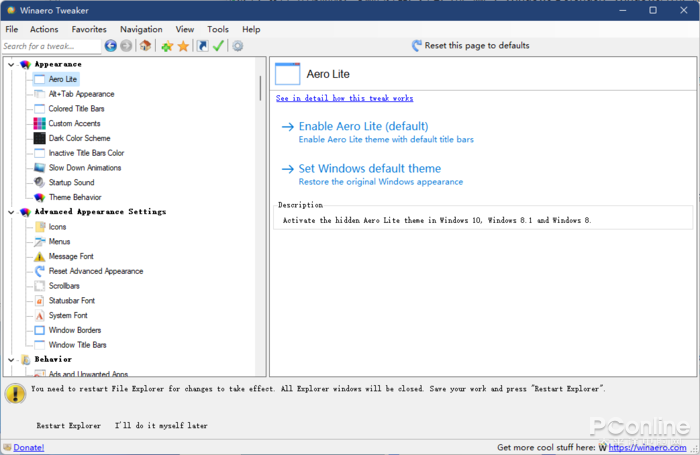Viewport: 700px width, 455px height.
Task: Click Enable Aero Lite (default) option
Action: (x=363, y=127)
